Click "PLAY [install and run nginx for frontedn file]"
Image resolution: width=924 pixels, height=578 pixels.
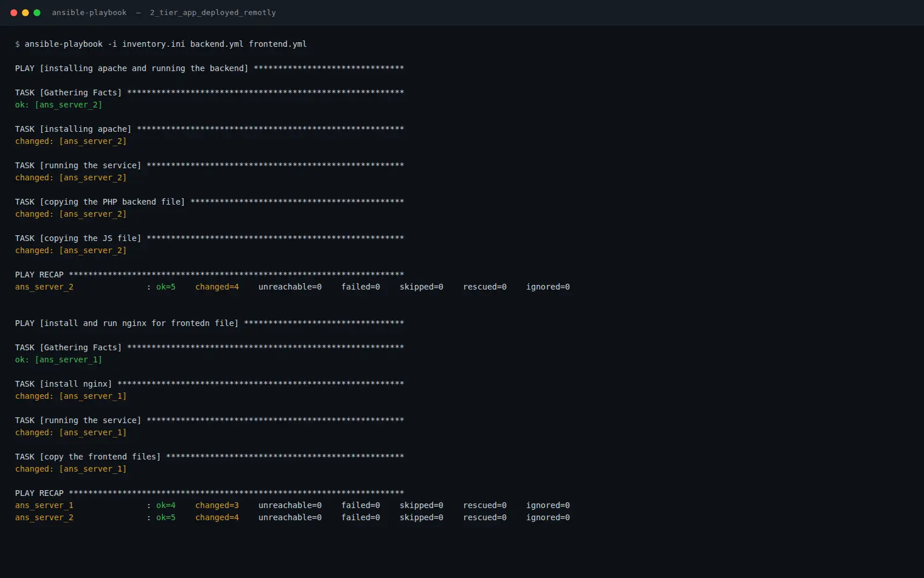(126, 323)
